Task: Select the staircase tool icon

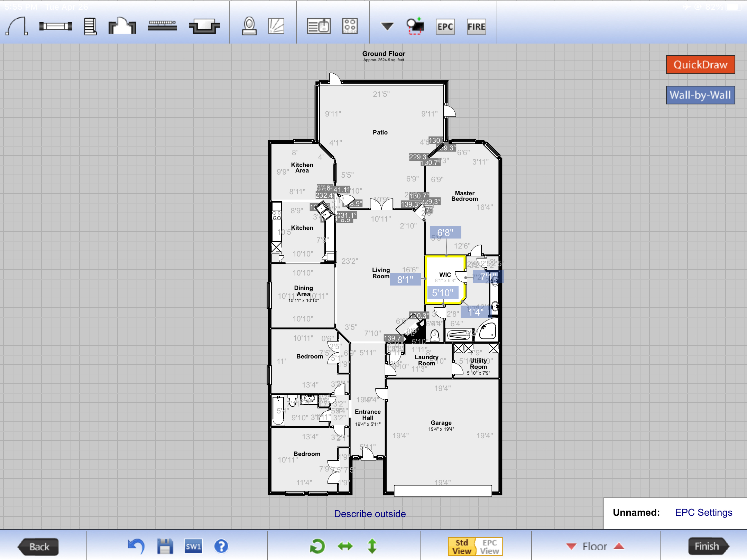Action: [90, 26]
